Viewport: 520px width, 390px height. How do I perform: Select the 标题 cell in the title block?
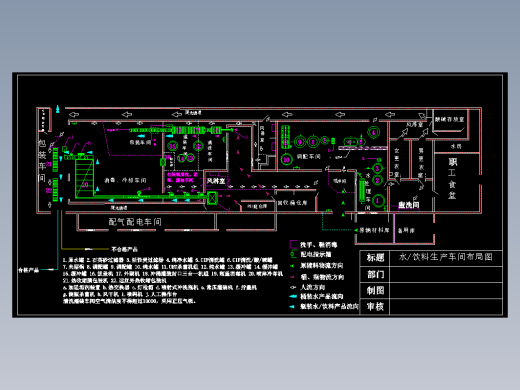pos(375,258)
